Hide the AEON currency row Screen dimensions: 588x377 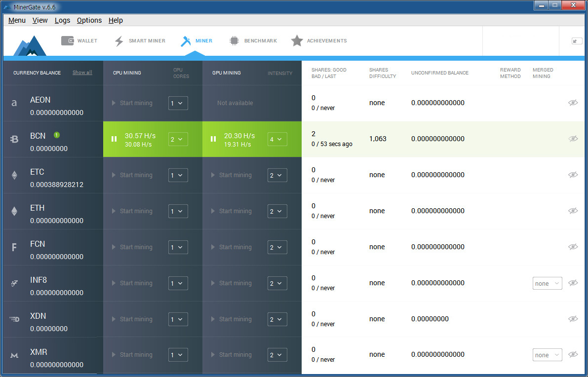point(573,103)
